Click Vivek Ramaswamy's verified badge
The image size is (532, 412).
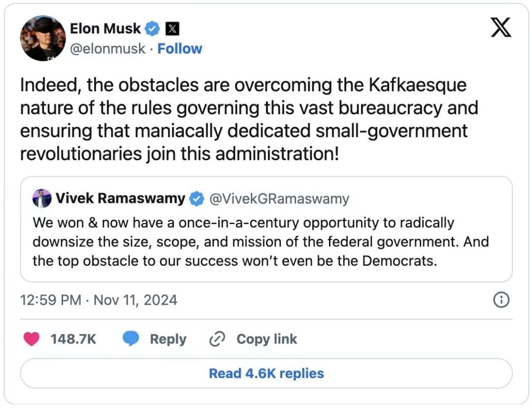(197, 199)
